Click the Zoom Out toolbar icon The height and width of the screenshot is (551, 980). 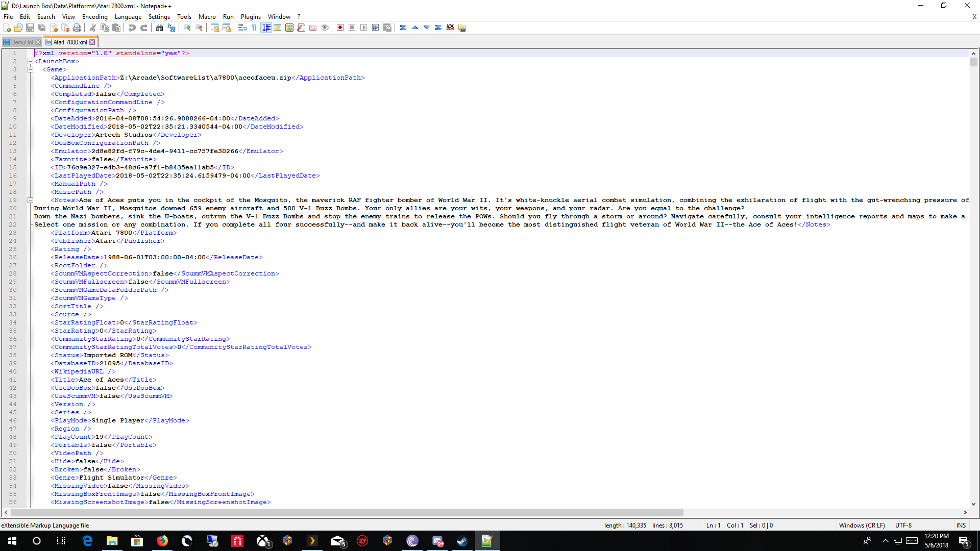199,28
